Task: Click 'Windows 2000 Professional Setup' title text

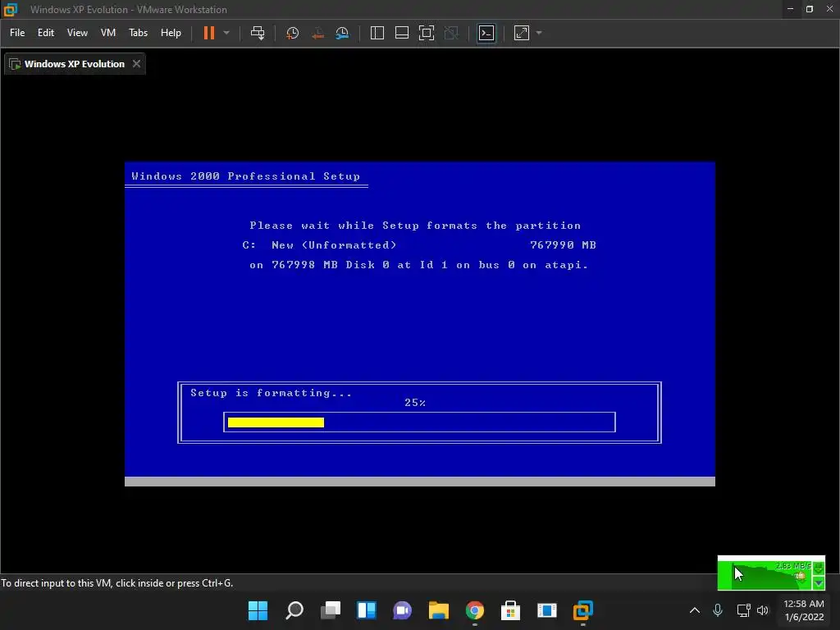Action: 246,176
